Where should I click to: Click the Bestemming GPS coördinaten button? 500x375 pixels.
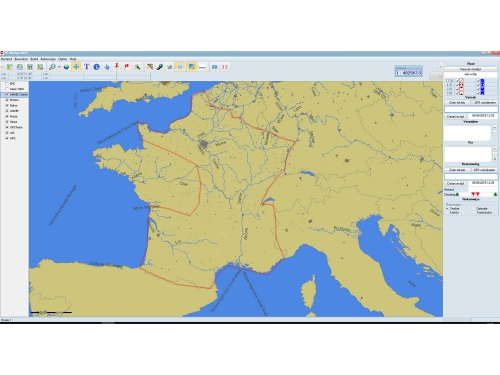[x=485, y=170]
